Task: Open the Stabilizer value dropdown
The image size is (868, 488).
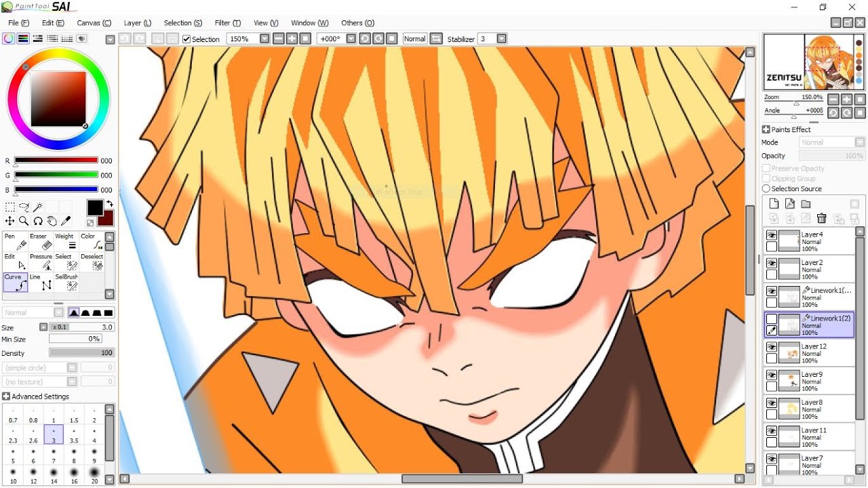Action: pos(502,39)
